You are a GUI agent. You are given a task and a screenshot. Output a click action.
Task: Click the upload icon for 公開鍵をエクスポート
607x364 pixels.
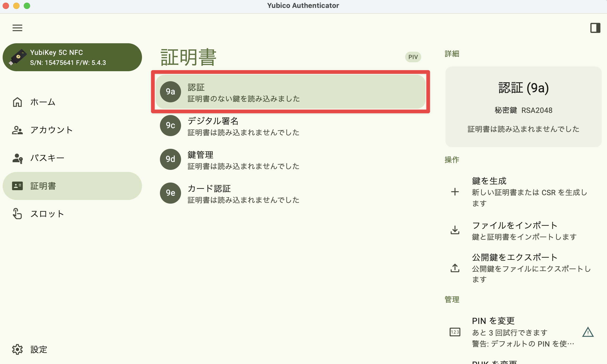455,268
